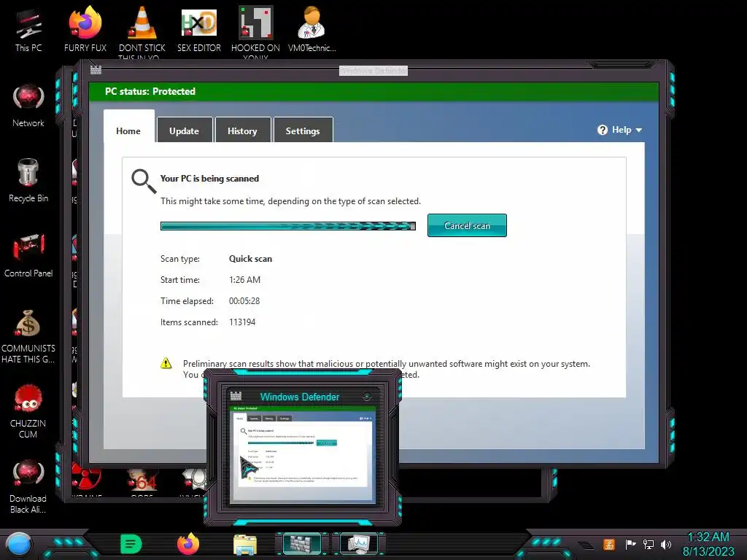747x560 pixels.
Task: Open the green notes app on taskbar
Action: click(x=131, y=544)
